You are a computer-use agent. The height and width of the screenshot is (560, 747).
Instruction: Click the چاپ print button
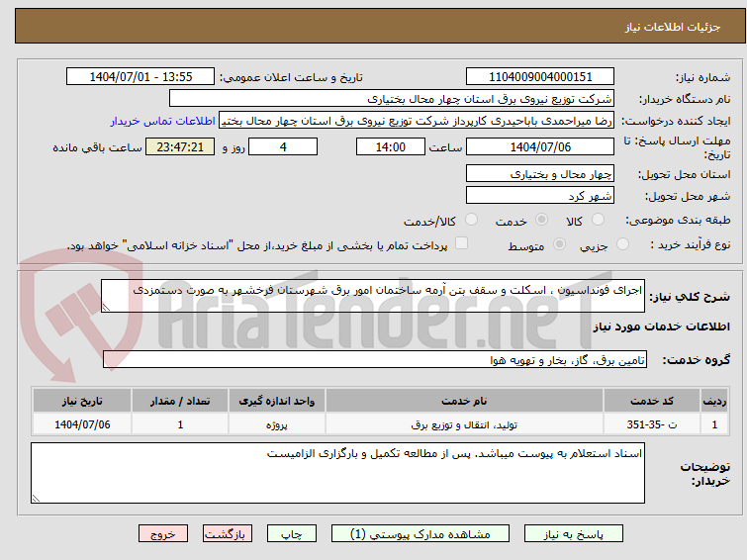pyautogui.click(x=292, y=534)
